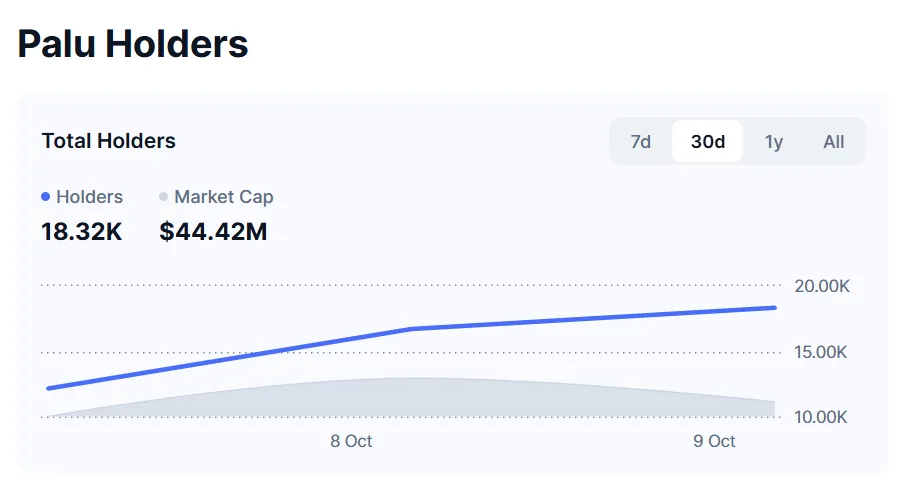Viewport: 907px width, 499px height.
Task: Click the grey Market Cap legend dot
Action: pyautogui.click(x=164, y=197)
